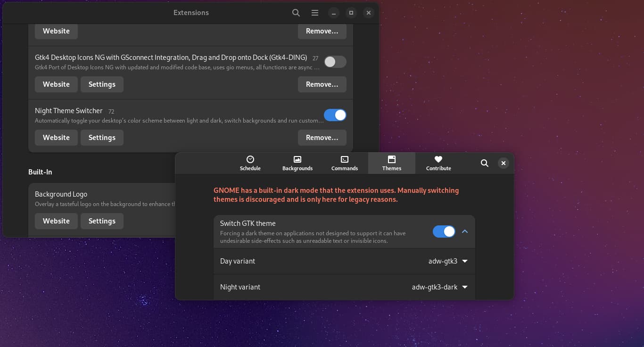Screen dimensions: 644x347
Task: Click the Schedule clock icon
Action: coord(250,159)
